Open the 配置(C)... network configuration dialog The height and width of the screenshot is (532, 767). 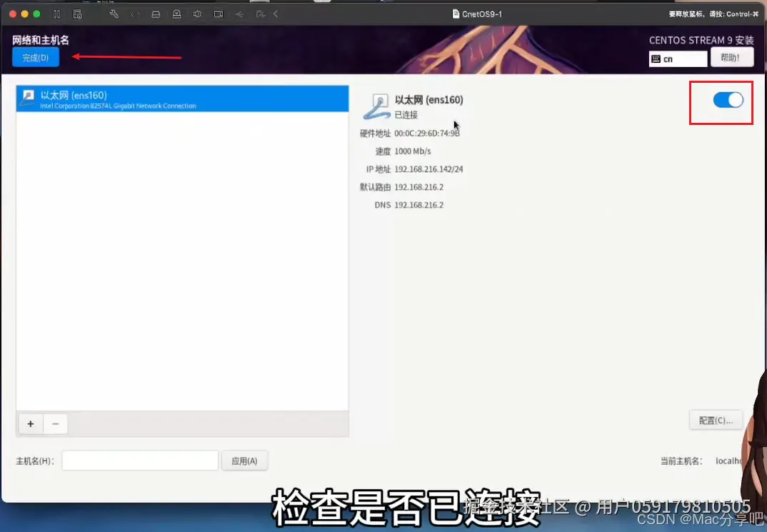715,420
